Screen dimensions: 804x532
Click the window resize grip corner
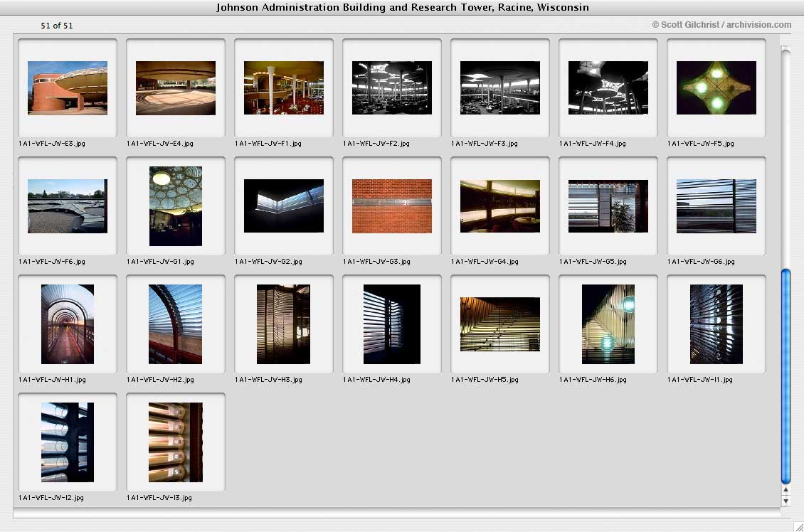798,526
